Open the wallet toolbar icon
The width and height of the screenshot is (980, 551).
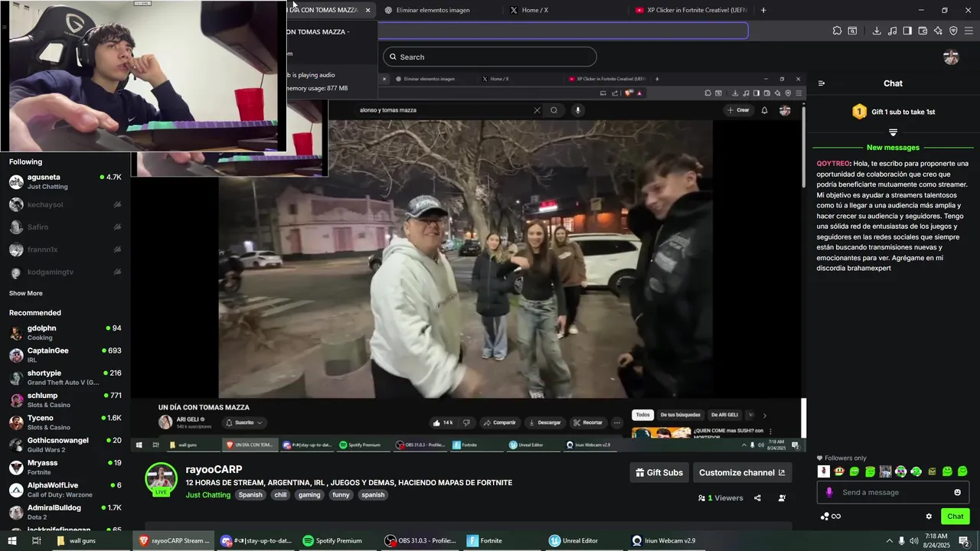923,31
